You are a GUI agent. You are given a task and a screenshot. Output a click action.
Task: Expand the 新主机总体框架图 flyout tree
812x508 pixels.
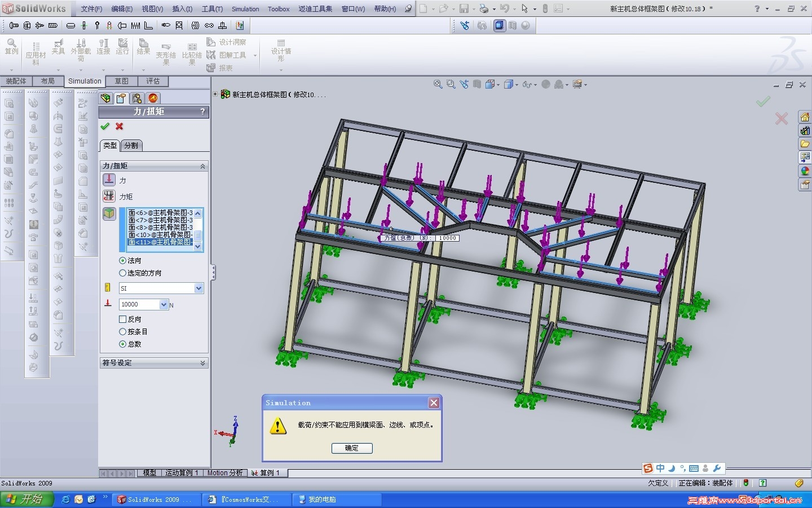click(x=215, y=94)
